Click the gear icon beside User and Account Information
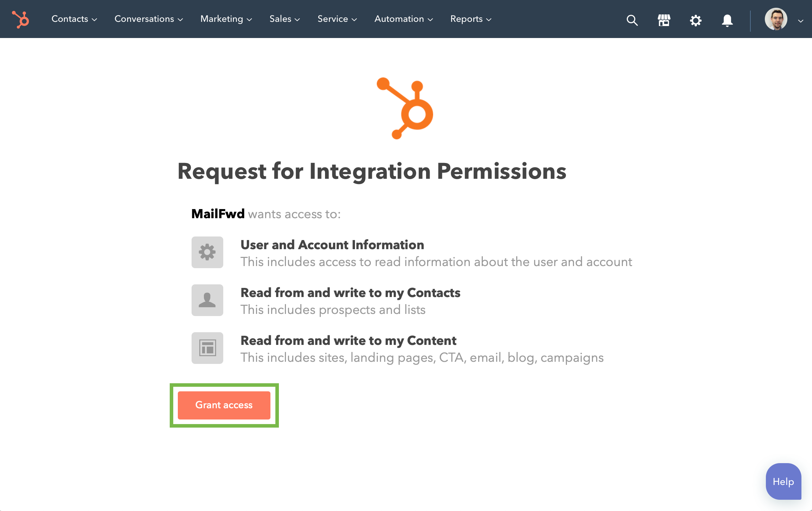This screenshot has width=812, height=511. pyautogui.click(x=207, y=252)
